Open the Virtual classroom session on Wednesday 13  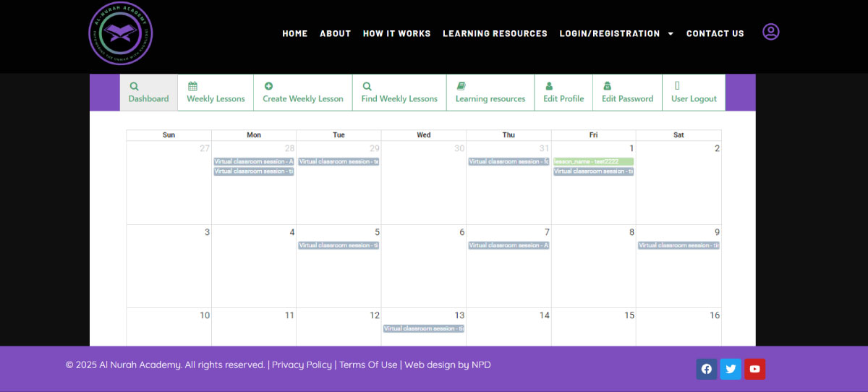[x=424, y=328]
